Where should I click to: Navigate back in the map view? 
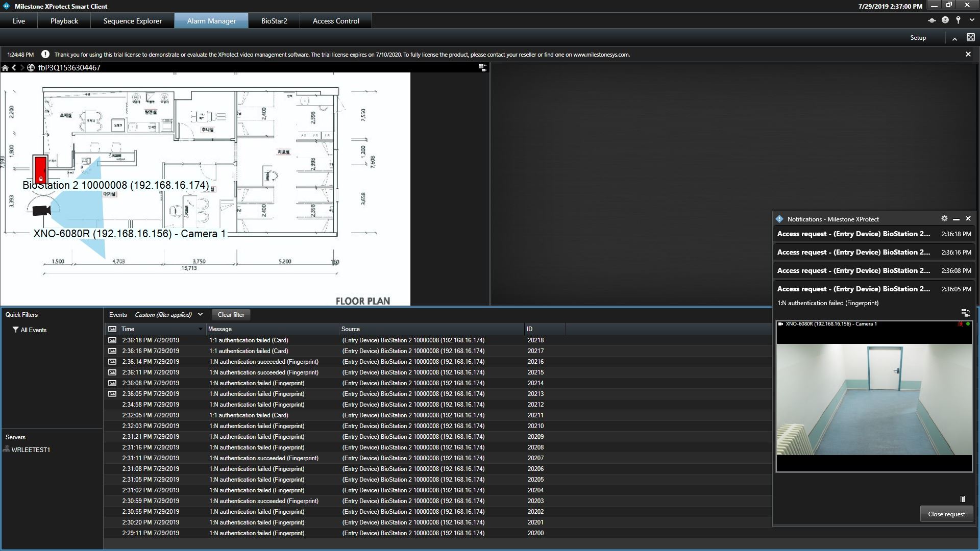pyautogui.click(x=14, y=68)
